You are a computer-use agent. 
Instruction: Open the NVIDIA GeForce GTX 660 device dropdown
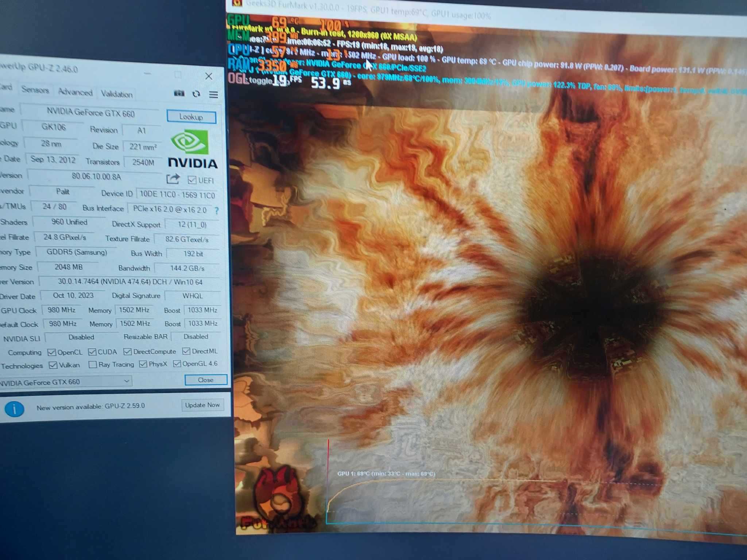pyautogui.click(x=66, y=382)
